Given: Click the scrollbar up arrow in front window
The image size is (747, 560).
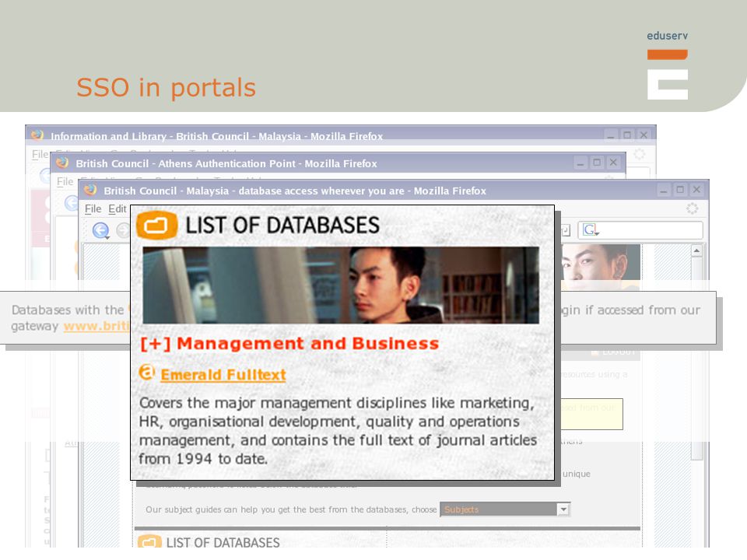Looking at the screenshot, I should pyautogui.click(x=696, y=250).
